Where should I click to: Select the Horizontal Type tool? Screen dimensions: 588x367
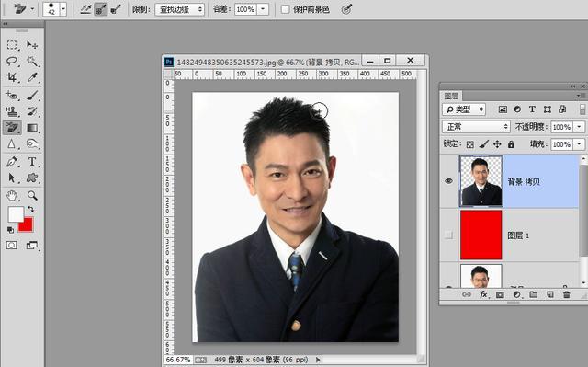pos(32,162)
